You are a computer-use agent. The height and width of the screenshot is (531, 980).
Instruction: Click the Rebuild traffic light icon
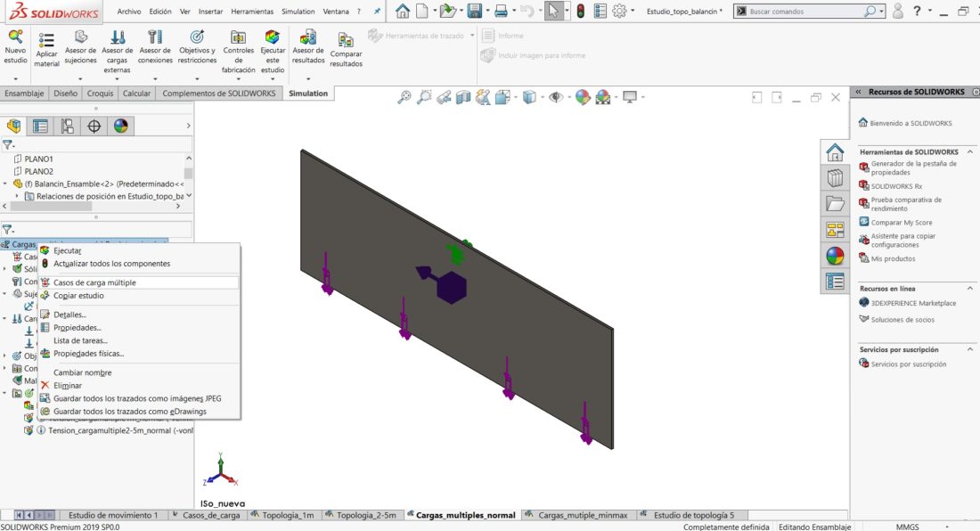[x=581, y=11]
